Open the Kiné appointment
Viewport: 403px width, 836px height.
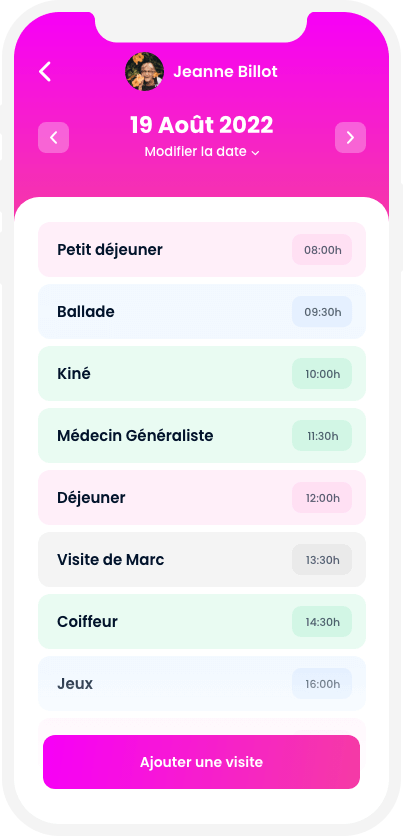pos(202,374)
